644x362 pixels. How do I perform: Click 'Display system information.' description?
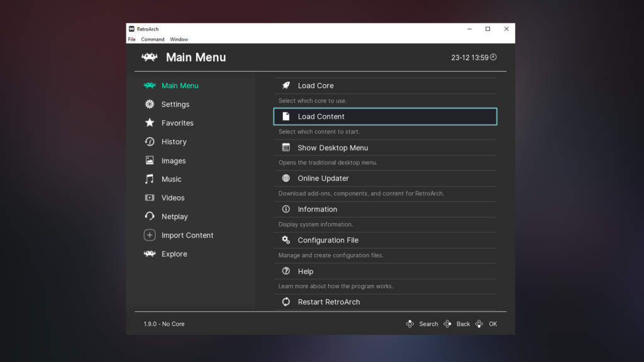pos(316,224)
